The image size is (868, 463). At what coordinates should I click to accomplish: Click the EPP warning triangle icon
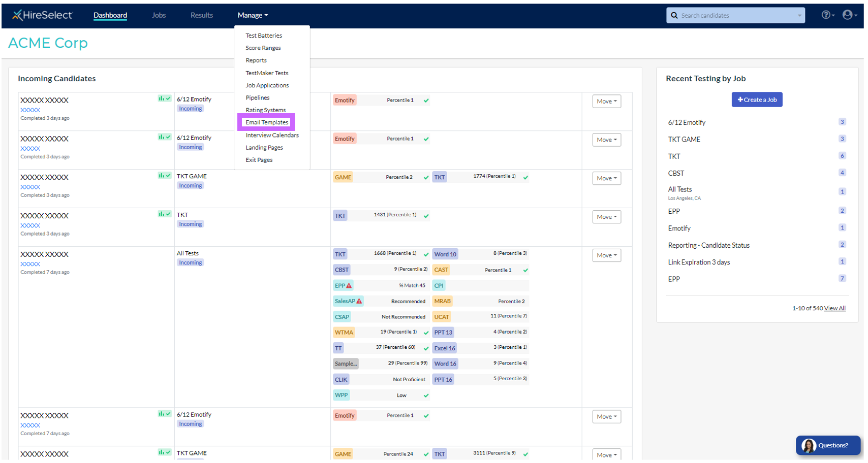349,286
